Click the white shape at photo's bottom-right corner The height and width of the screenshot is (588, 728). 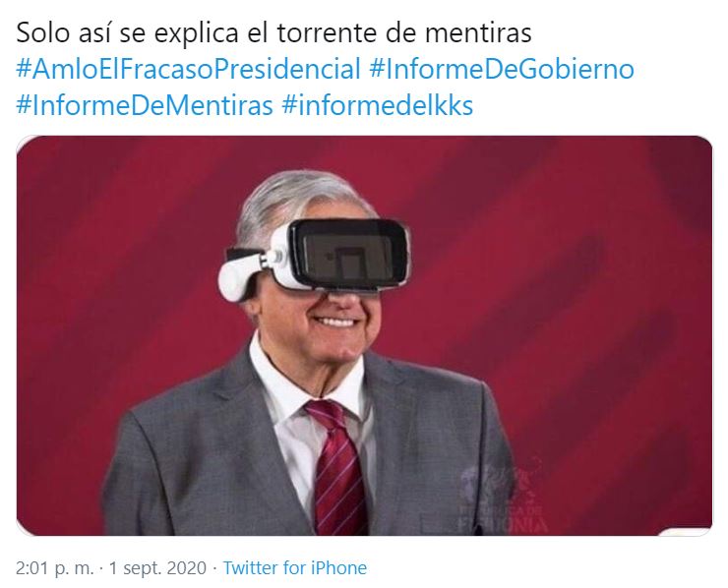pos(684,531)
